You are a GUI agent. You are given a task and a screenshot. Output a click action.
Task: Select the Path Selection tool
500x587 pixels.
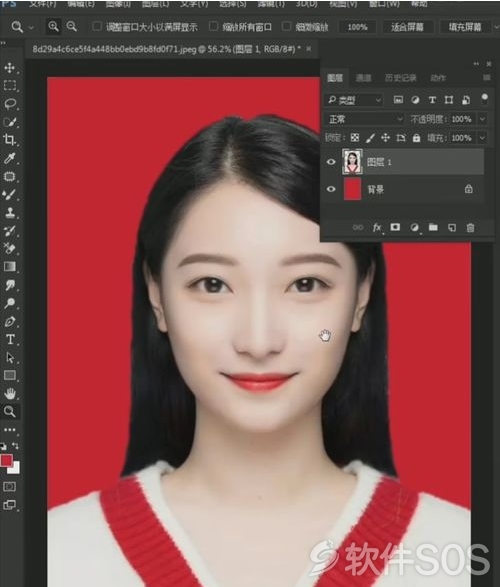click(10, 358)
